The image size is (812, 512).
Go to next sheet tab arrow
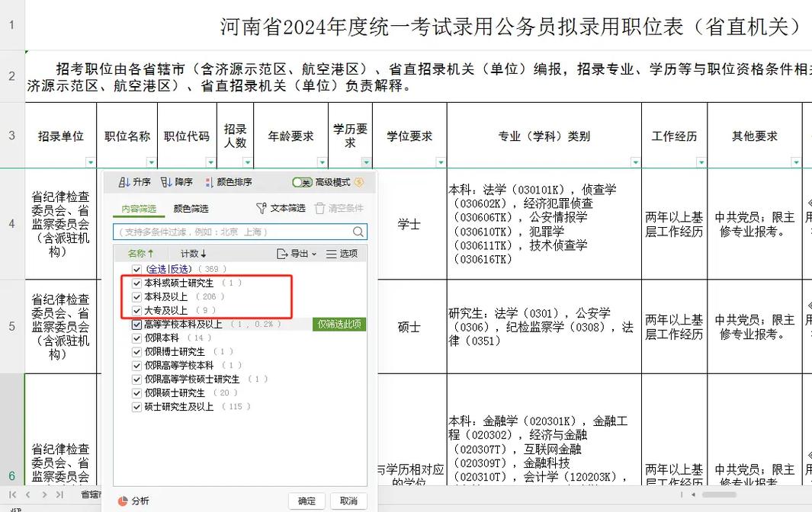(44, 494)
